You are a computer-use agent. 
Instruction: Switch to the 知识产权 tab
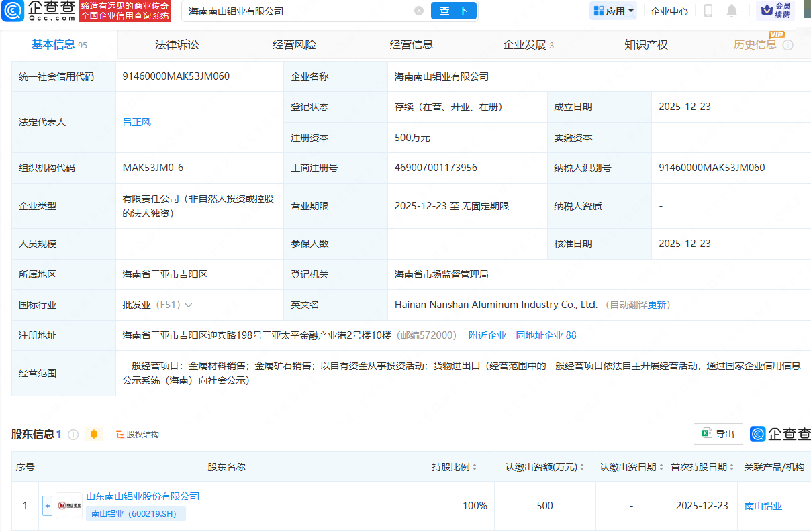(646, 45)
